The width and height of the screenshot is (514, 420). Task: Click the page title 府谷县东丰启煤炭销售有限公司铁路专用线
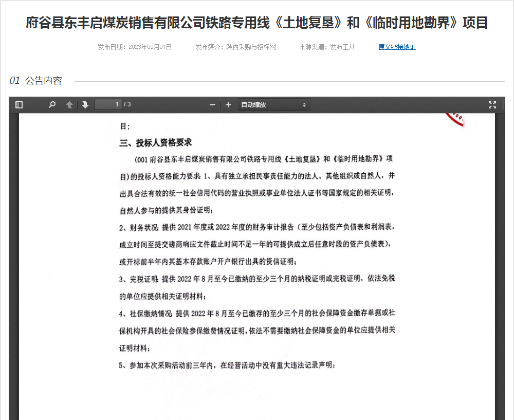256,23
